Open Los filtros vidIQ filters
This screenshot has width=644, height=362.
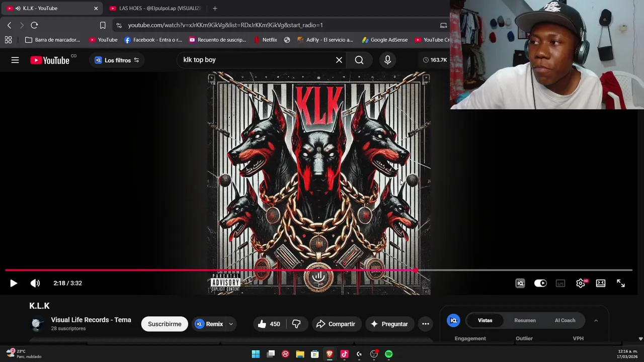pyautogui.click(x=117, y=60)
